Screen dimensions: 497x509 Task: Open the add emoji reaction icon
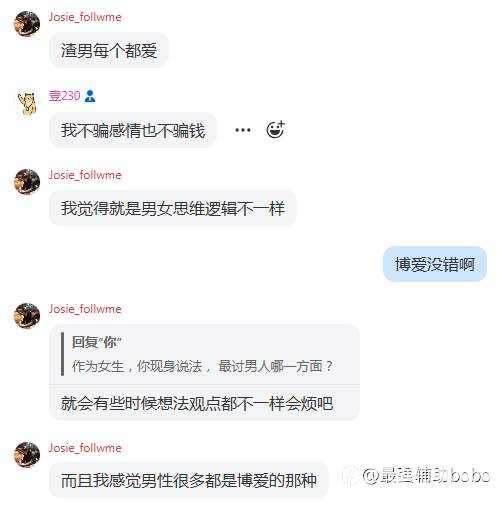(x=275, y=129)
